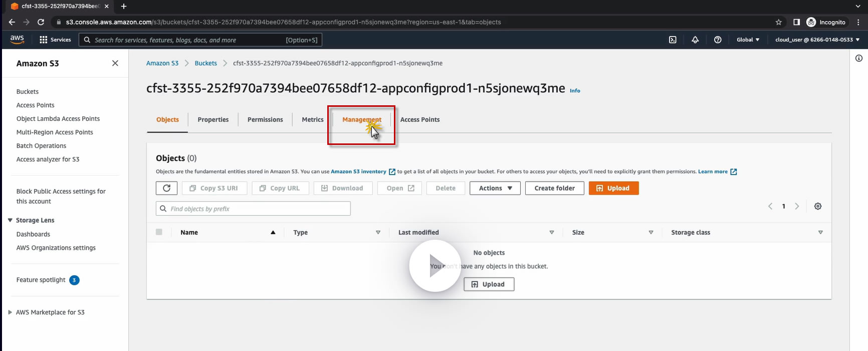This screenshot has height=351, width=868.
Task: Open Multi-Region Access Points
Action: tap(55, 132)
